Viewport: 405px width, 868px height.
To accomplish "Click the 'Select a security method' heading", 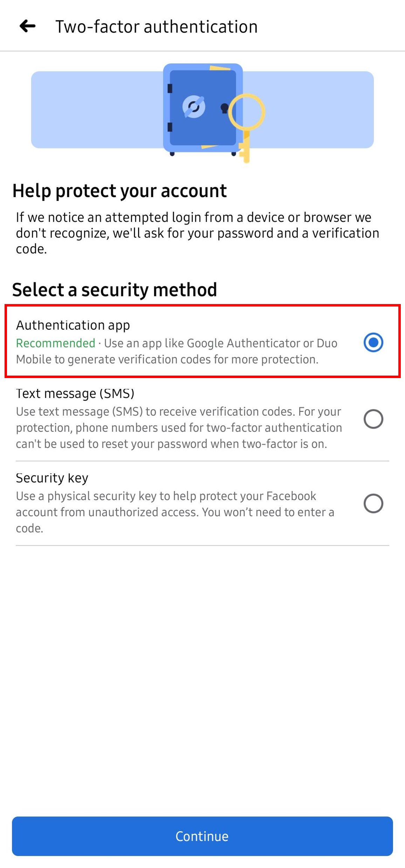I will click(x=115, y=290).
